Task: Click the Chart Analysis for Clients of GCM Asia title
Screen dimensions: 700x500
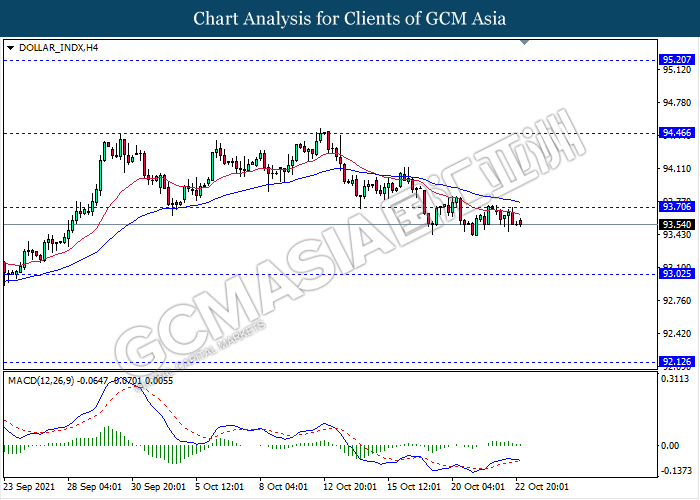Action: pyautogui.click(x=350, y=18)
